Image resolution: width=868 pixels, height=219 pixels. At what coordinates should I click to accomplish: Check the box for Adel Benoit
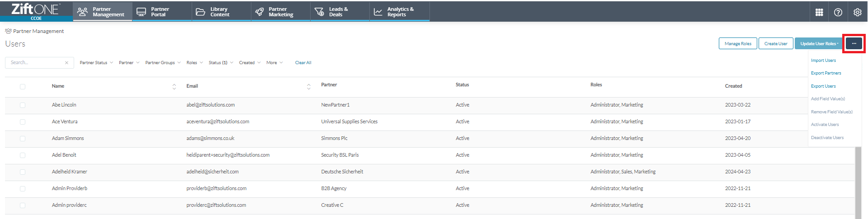pyautogui.click(x=23, y=155)
